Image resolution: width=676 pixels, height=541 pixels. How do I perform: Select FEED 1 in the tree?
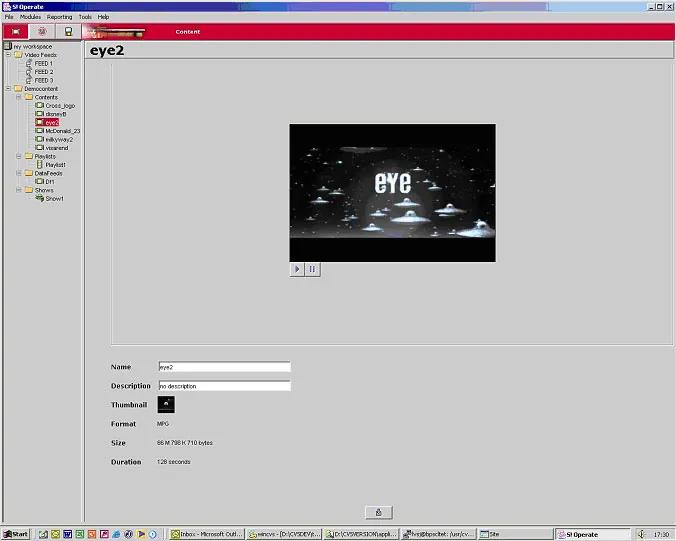[43, 63]
